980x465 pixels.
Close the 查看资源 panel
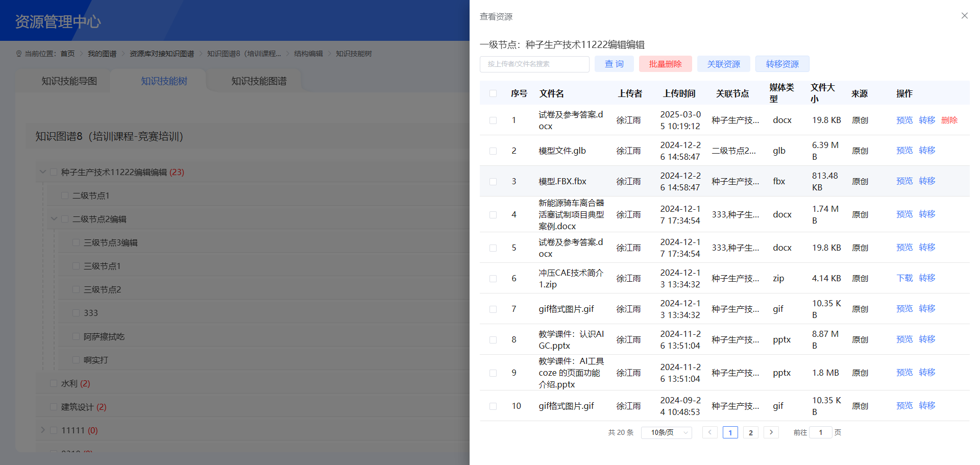965,15
